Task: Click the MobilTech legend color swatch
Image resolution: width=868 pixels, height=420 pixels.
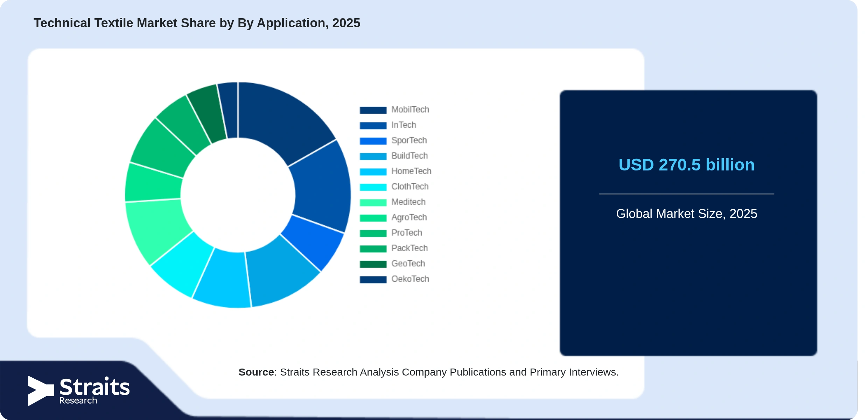Action: click(x=373, y=110)
